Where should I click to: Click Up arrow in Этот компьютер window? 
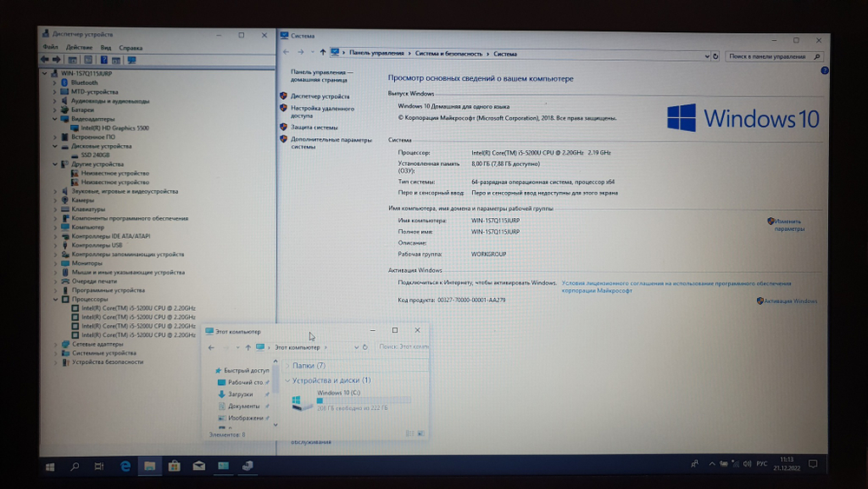click(248, 347)
